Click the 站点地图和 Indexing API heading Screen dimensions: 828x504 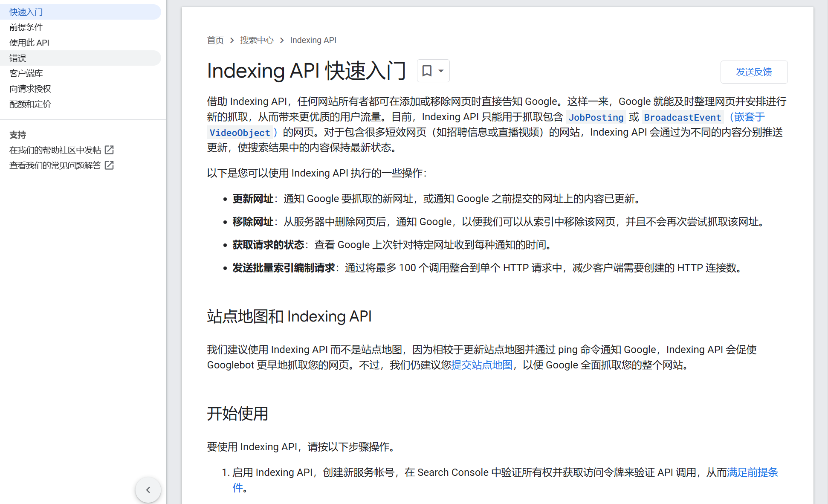pos(289,316)
